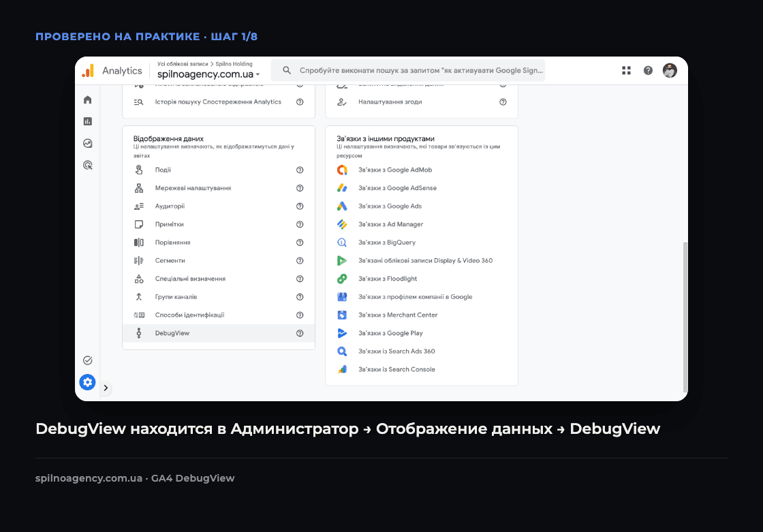The height and width of the screenshot is (532, 763).
Task: Click help icon next to Події
Action: click(x=300, y=170)
